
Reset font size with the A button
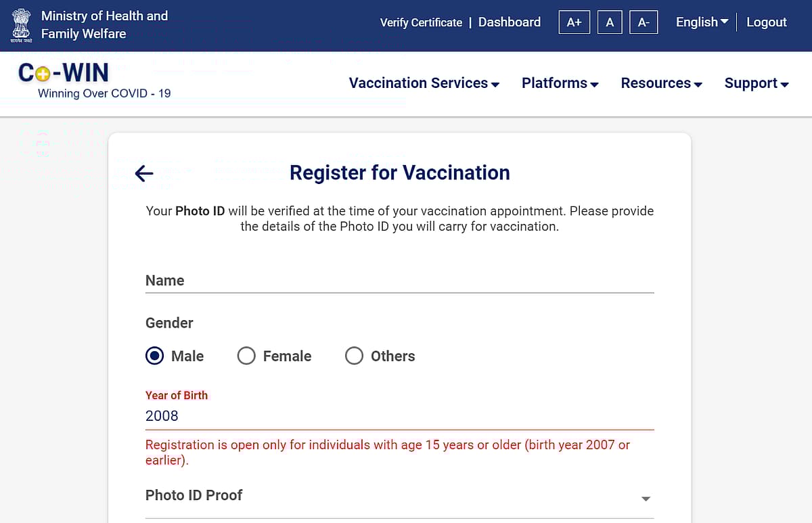610,22
